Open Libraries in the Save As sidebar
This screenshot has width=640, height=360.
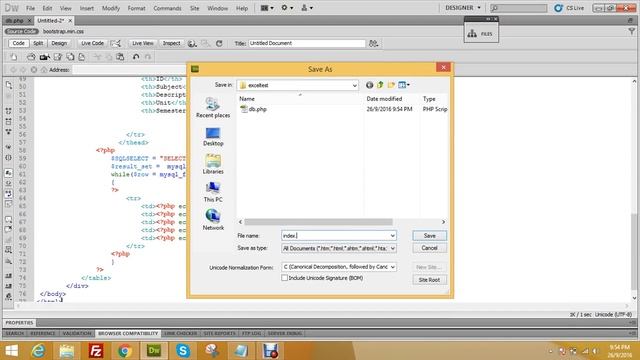(x=213, y=164)
